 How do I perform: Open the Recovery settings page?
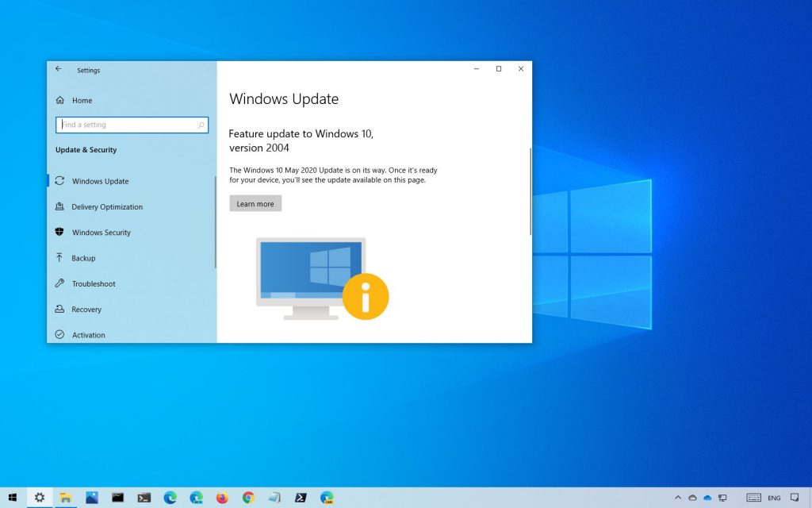point(86,310)
